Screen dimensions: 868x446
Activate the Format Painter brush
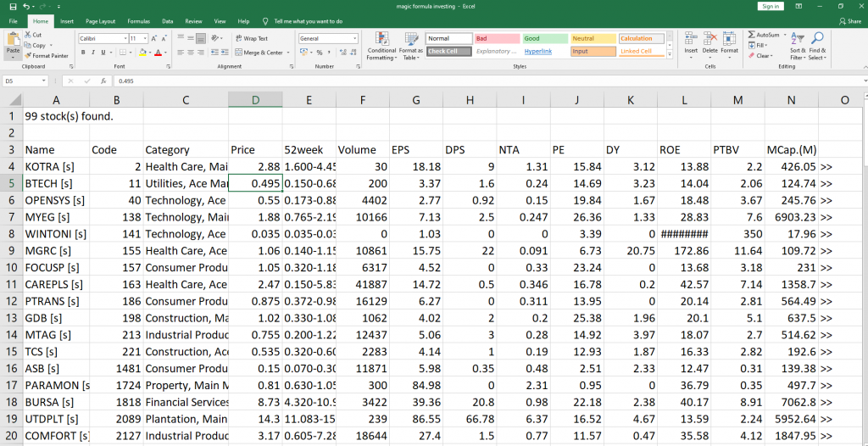click(47, 55)
